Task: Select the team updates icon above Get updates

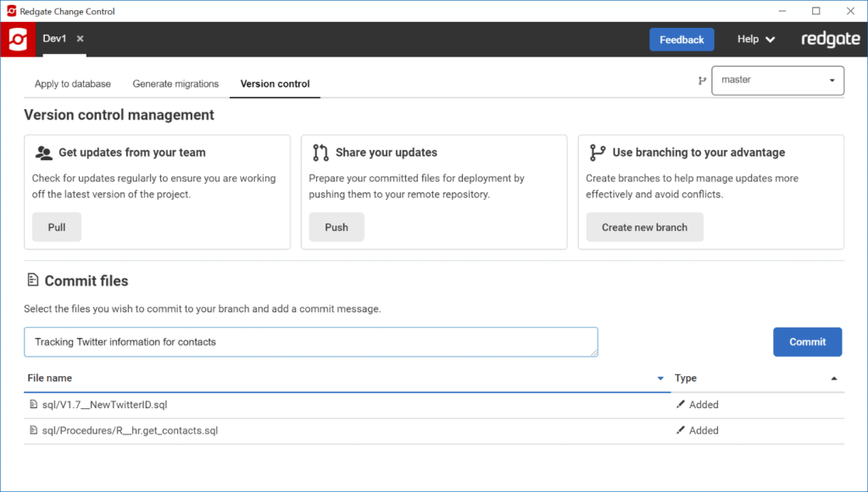Action: pos(47,152)
